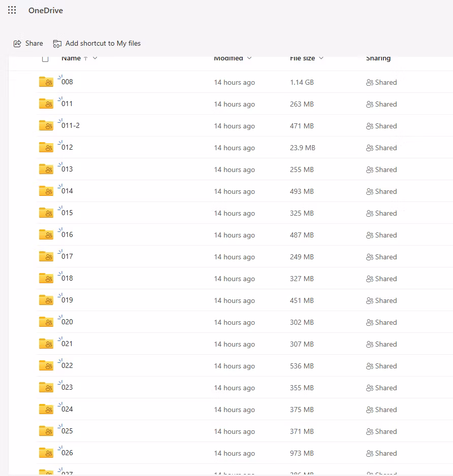Click the shared folder icon for 022
The width and height of the screenshot is (453, 476).
pos(46,366)
